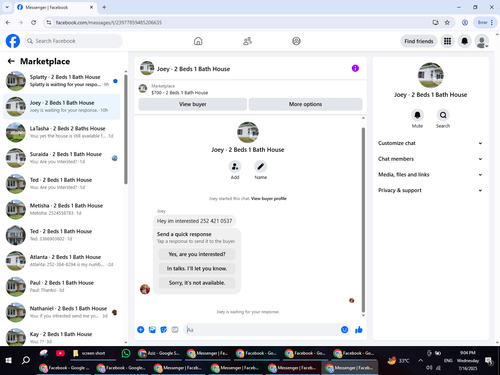Open Nathaniel - 2 Beds 1 Bath House chat
Image resolution: width=500 pixels, height=375 pixels.
[x=62, y=312]
